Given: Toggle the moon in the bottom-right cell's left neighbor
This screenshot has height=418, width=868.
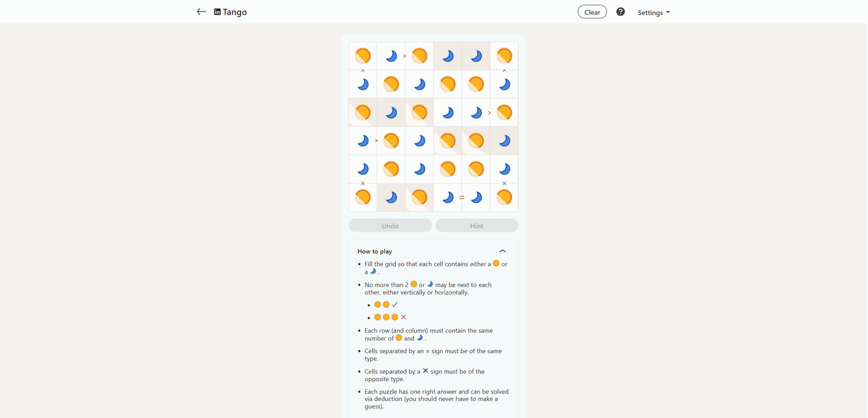Looking at the screenshot, I should click(476, 198).
